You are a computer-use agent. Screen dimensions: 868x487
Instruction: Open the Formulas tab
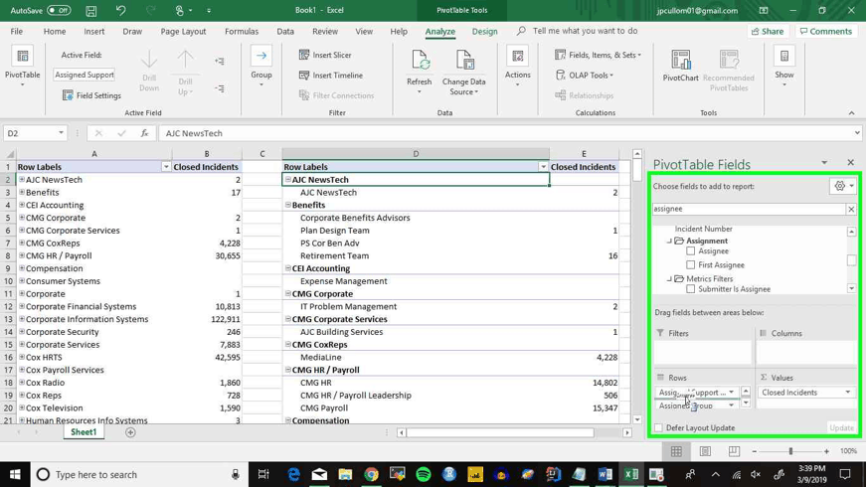click(242, 32)
